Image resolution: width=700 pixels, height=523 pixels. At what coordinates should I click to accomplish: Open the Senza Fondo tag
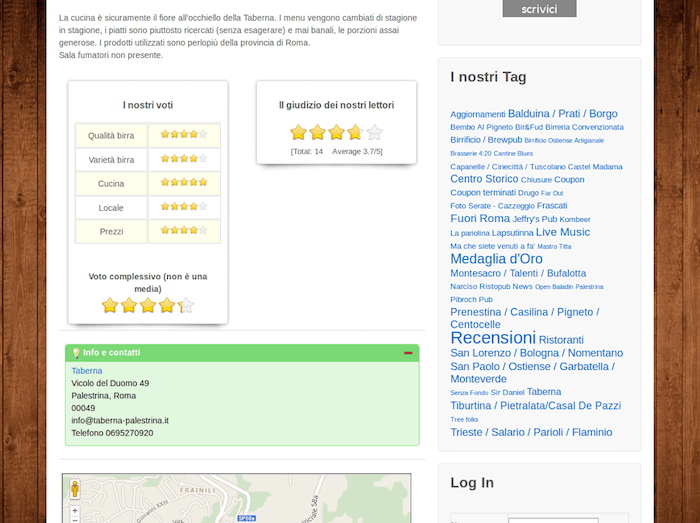469,393
